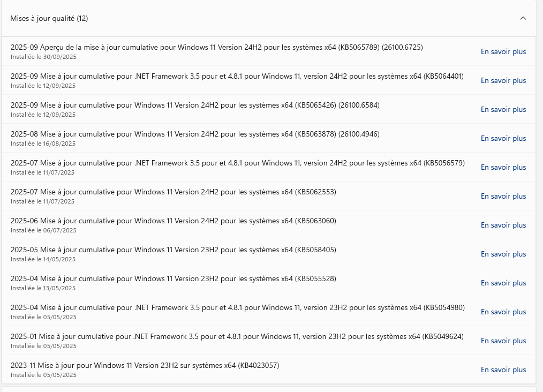The width and height of the screenshot is (543, 392).
Task: Open "En savoir plus" for KB5064401
Action: [x=503, y=81]
